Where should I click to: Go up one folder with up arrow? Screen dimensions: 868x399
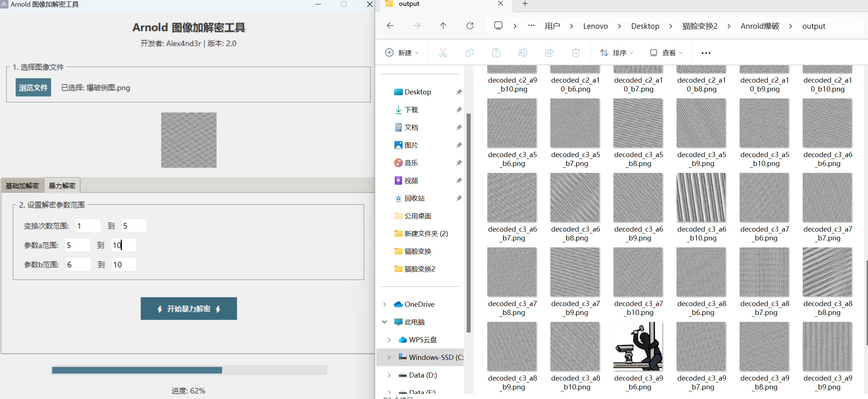[x=443, y=26]
